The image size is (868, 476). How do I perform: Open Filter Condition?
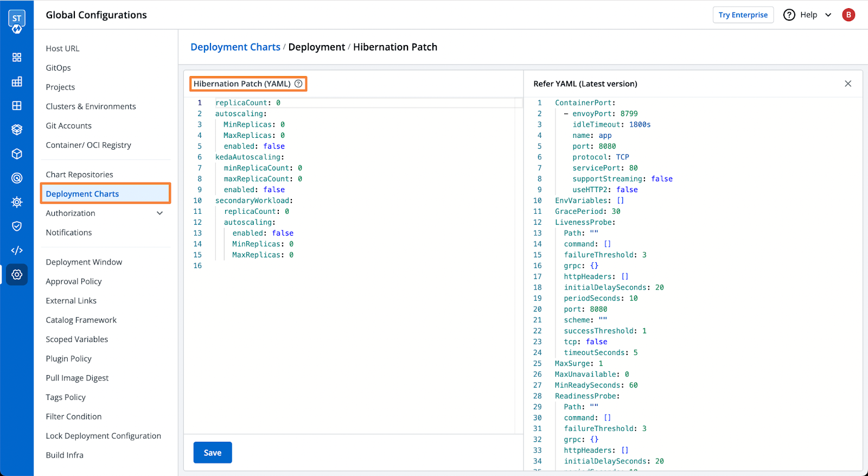74,417
